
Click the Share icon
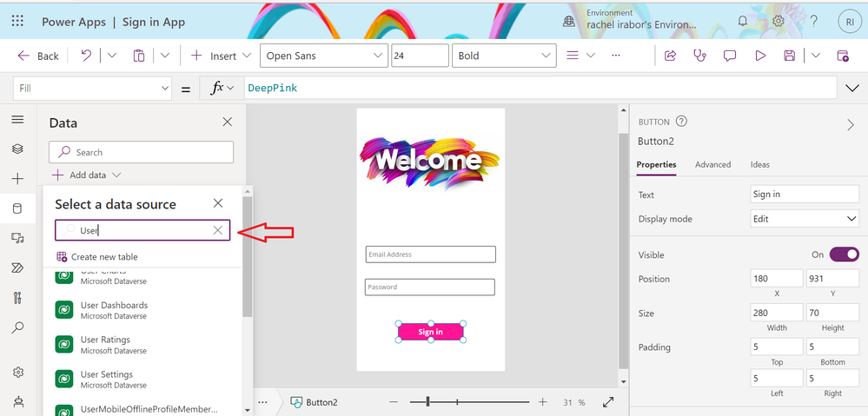[x=671, y=56]
